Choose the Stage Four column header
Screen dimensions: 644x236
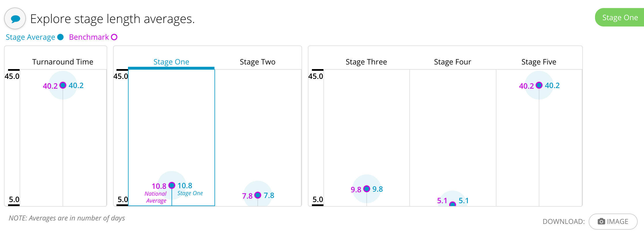click(453, 62)
